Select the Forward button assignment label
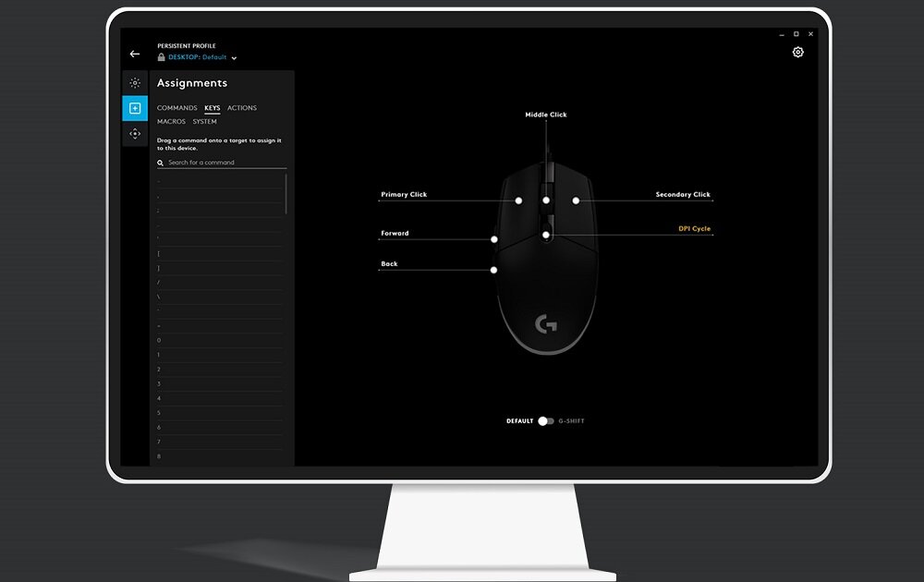 395,234
